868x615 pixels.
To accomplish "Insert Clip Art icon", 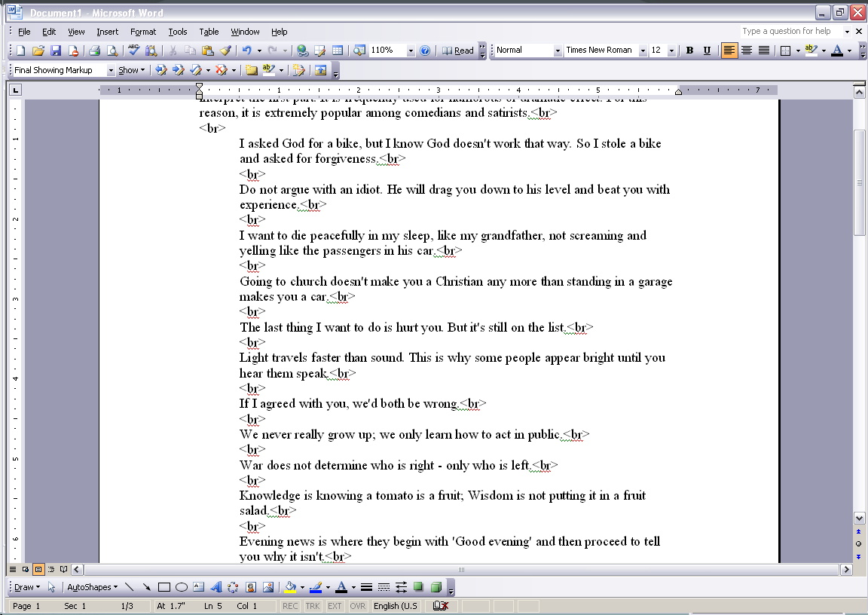I will [x=251, y=587].
